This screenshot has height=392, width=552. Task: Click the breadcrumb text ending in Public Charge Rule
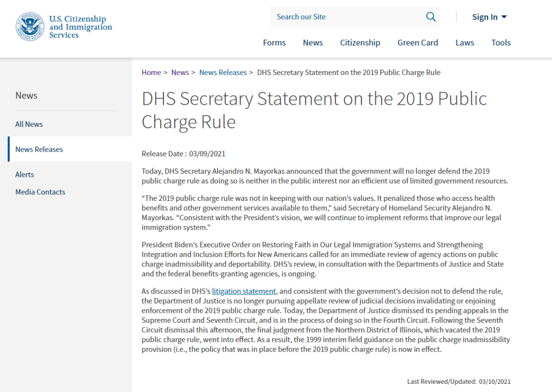[x=349, y=73]
